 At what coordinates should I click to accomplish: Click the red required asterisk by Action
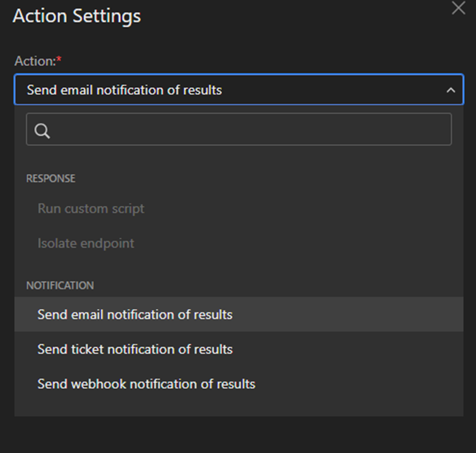[59, 60]
